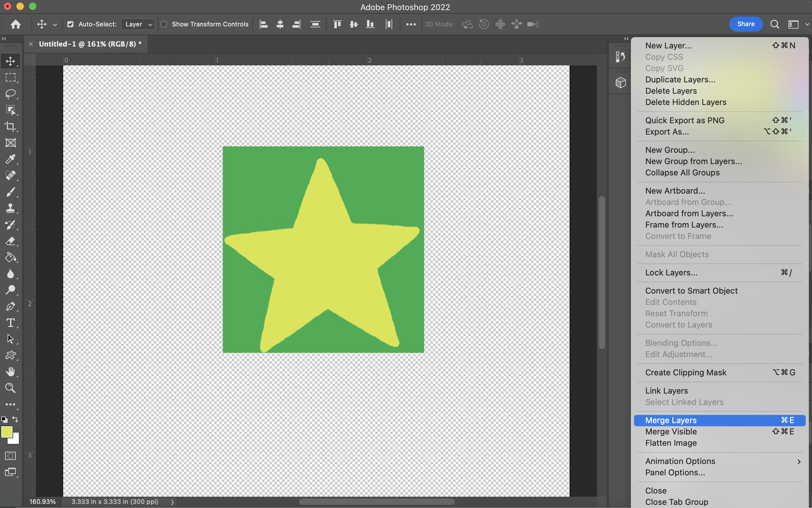Viewport: 812px width, 508px height.
Task: Click the blue Share button
Action: tap(745, 24)
